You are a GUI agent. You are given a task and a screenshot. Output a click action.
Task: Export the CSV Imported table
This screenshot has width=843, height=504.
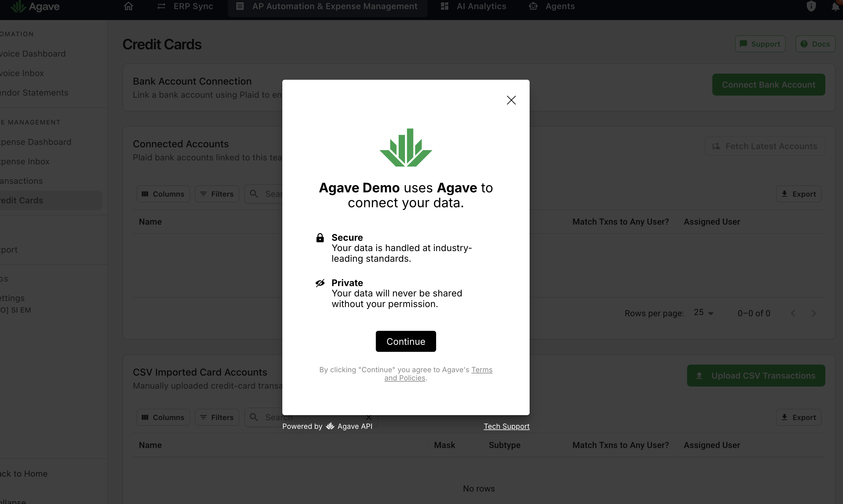click(x=799, y=417)
